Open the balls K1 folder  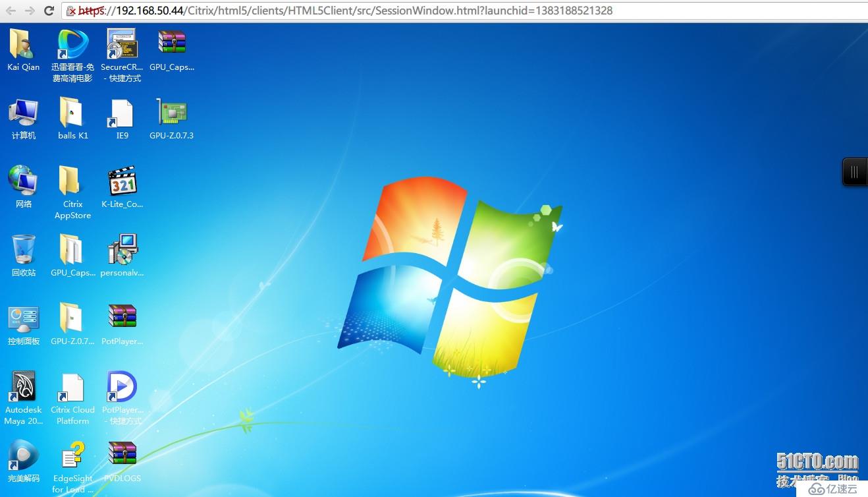tap(71, 113)
